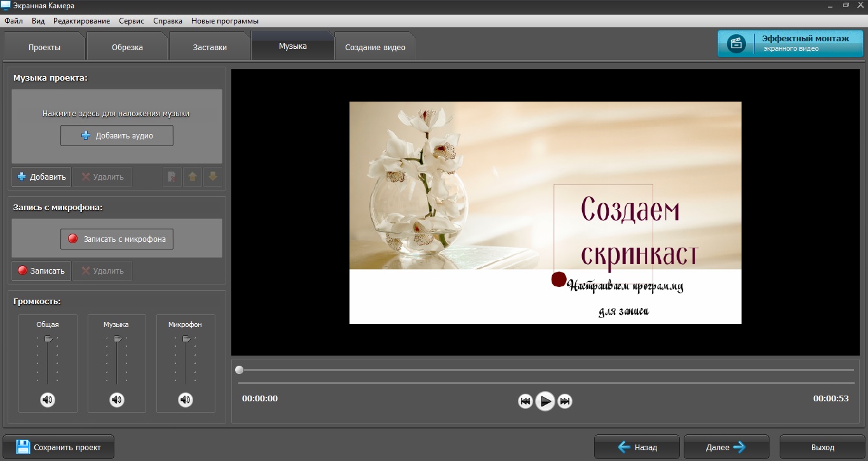This screenshot has width=868, height=461.
Task: Open the Сервис menu
Action: [x=132, y=21]
